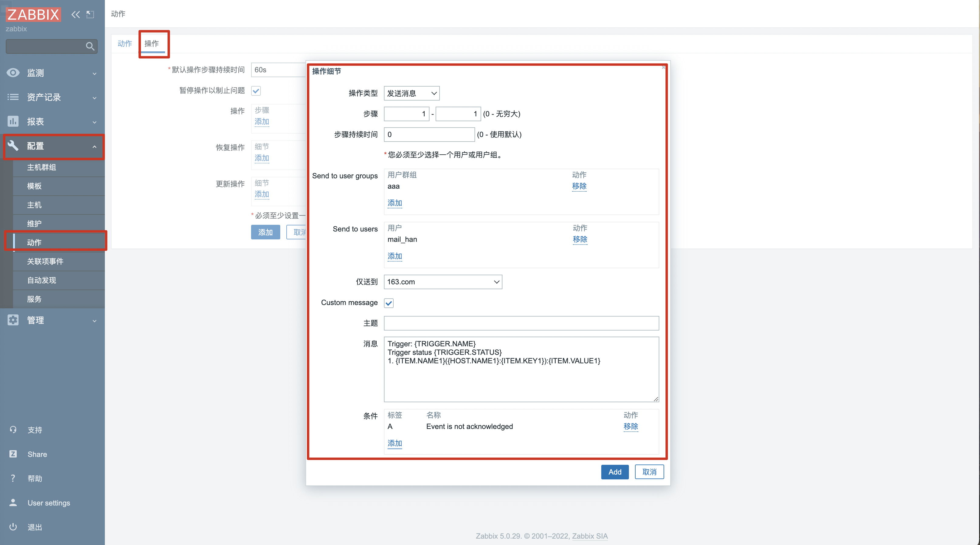The image size is (980, 545).
Task: Expand the 资产记录 menu section
Action: click(53, 97)
